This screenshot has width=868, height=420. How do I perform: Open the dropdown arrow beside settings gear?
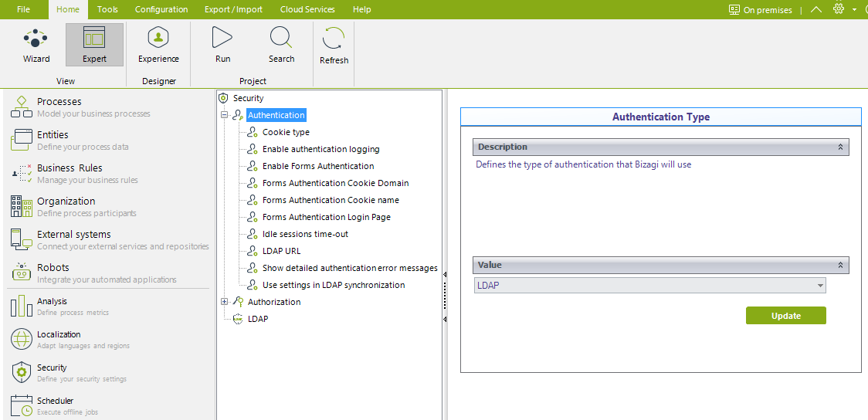pos(855,9)
